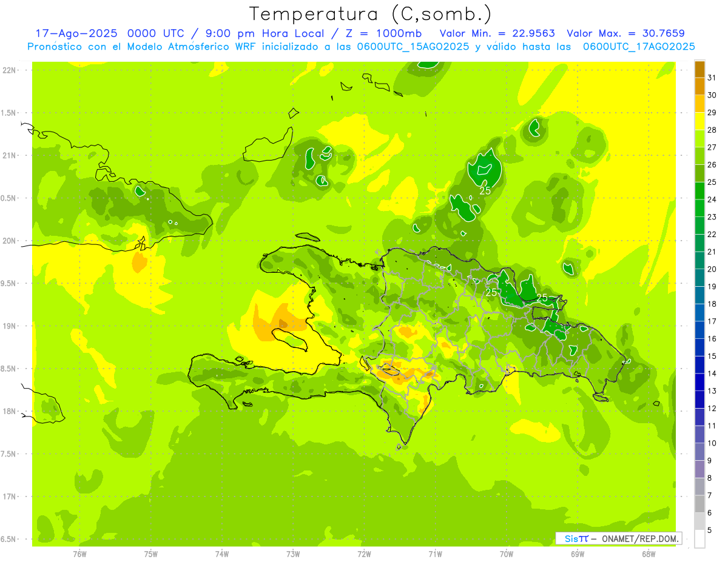Click the "9" color scale label
The image size is (728, 562).
[710, 460]
